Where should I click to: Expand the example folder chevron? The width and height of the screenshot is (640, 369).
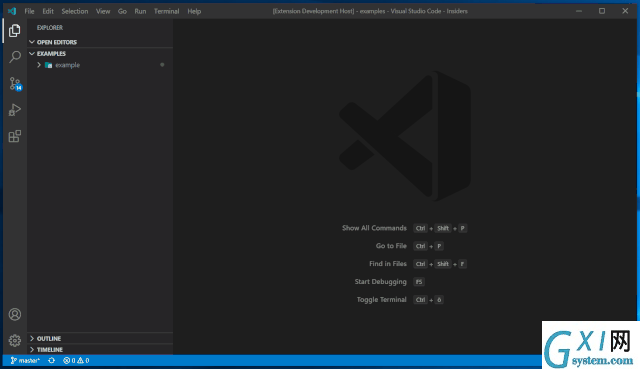click(x=39, y=65)
